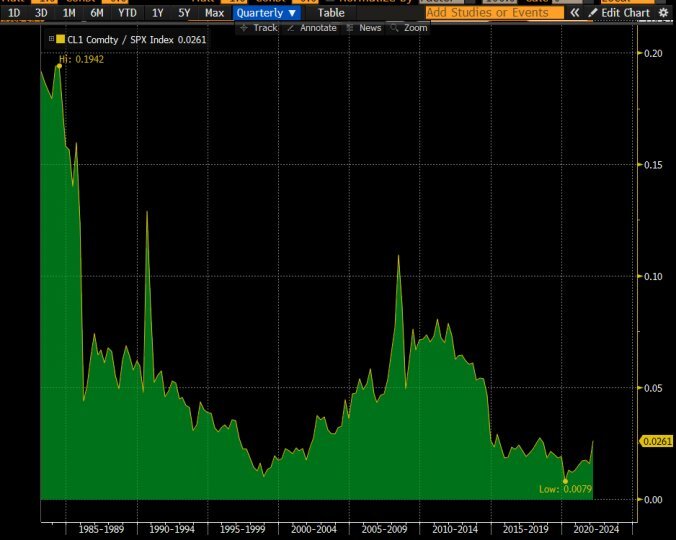Click the 0.0261 last value tag

click(x=656, y=441)
